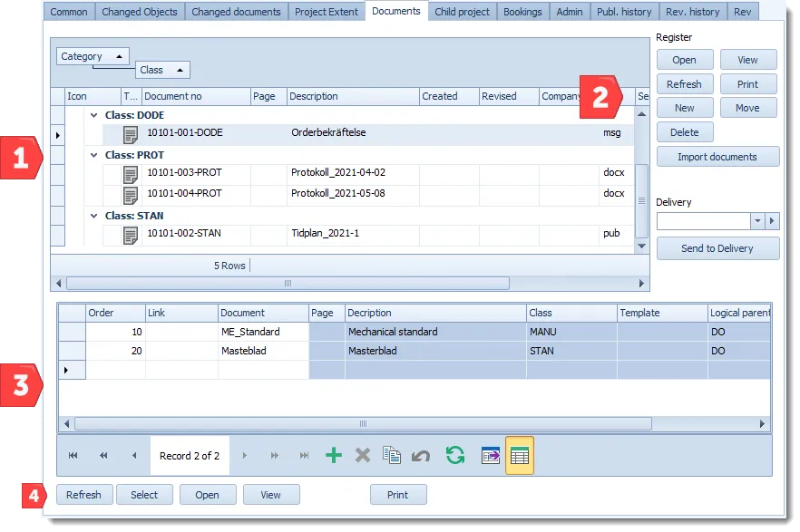Switch to the Project Extent tab
800x532 pixels.
327,12
